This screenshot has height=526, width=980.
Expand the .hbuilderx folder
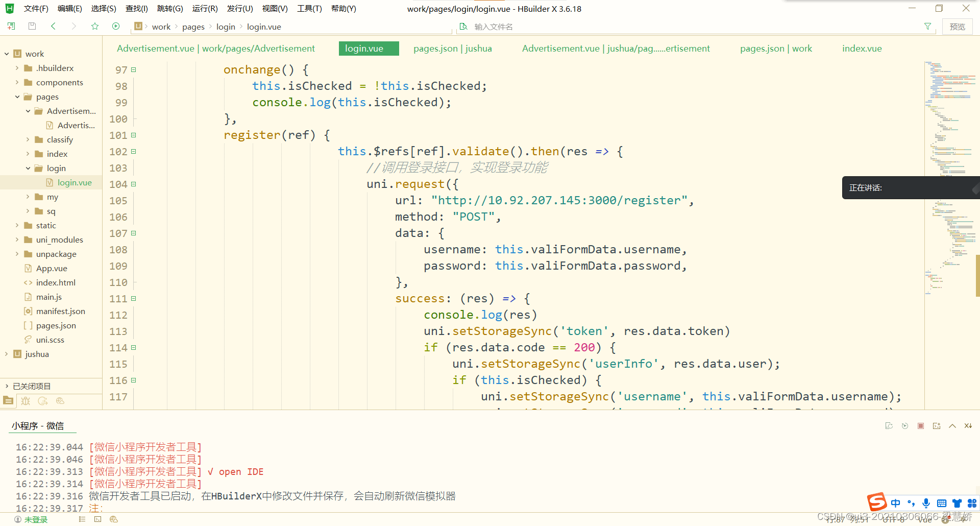[x=17, y=68]
